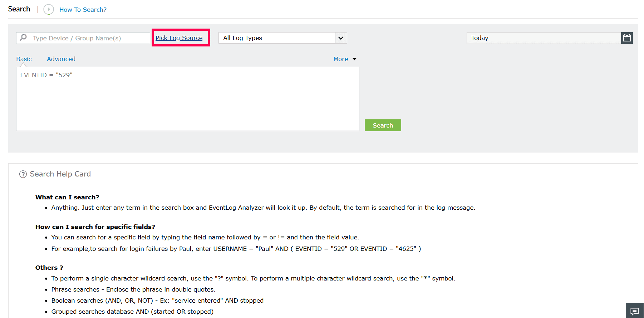Select 'How can I search for specific fields?' heading
Screen dimensions: 644x318
coord(95,227)
